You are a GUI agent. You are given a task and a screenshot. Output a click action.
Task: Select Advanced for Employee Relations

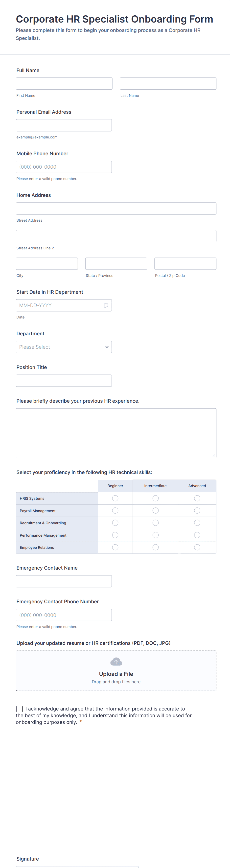(197, 547)
